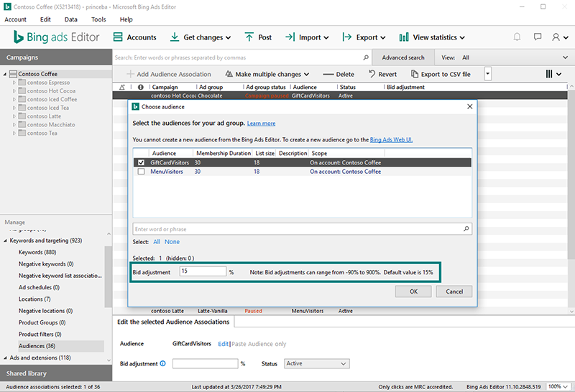
Task: Click the Bid adjustment info icon
Action: pyautogui.click(x=162, y=364)
